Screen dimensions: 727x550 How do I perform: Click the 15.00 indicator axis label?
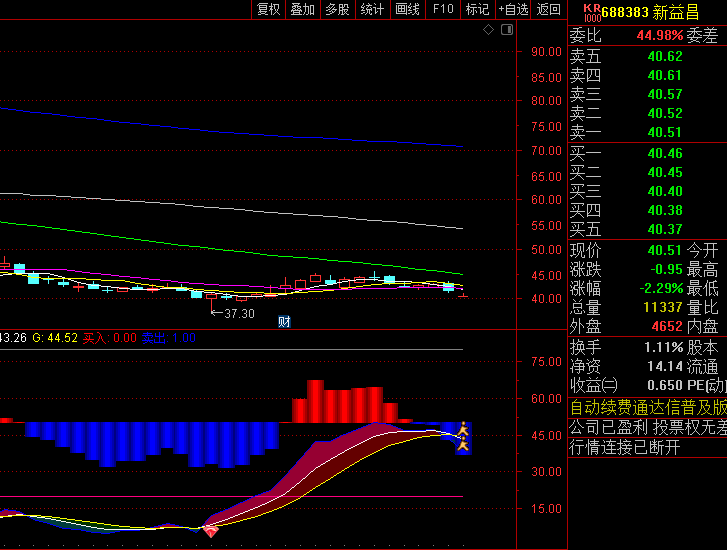[546, 509]
